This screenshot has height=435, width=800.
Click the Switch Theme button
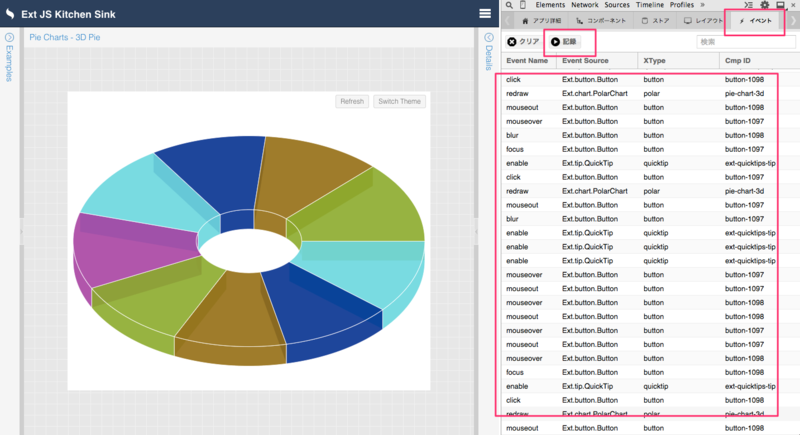point(399,101)
